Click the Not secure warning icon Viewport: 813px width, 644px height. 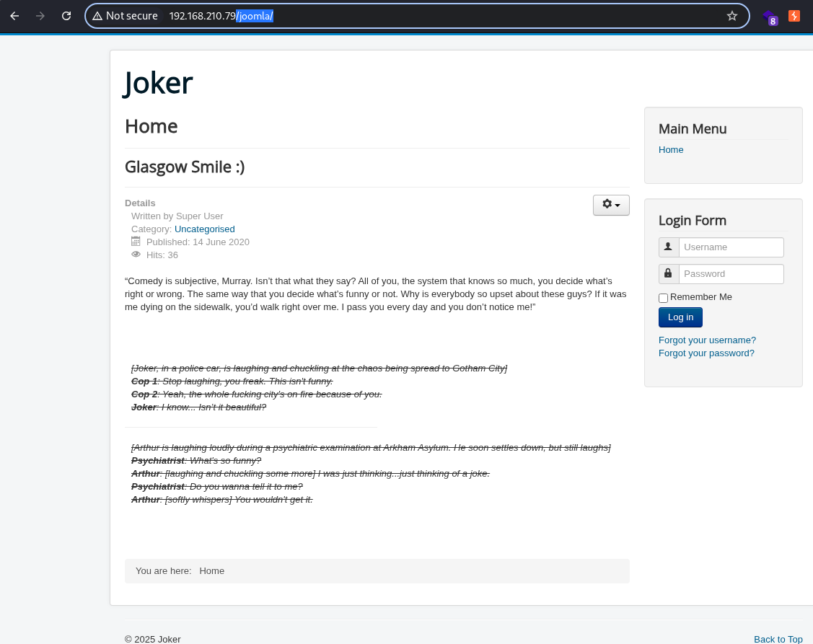coord(97,16)
